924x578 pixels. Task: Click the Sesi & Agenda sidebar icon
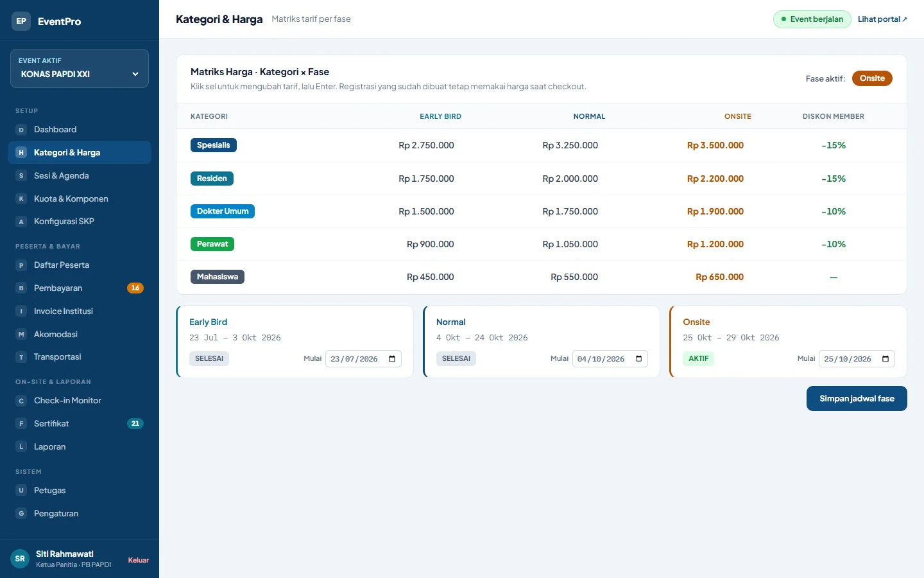click(x=21, y=176)
